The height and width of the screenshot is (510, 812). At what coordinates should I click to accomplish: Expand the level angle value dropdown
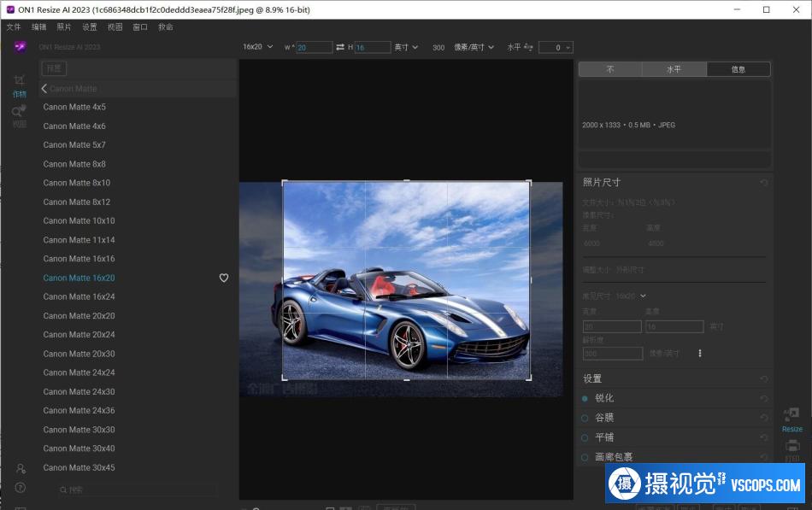pos(568,48)
